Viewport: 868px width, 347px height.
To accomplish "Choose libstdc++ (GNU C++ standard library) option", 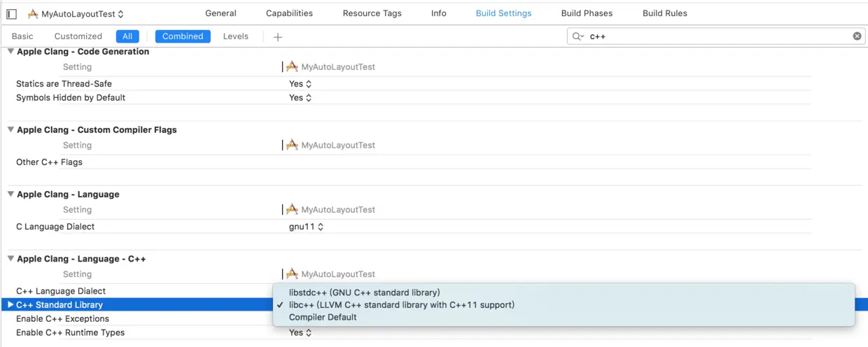I will (364, 292).
